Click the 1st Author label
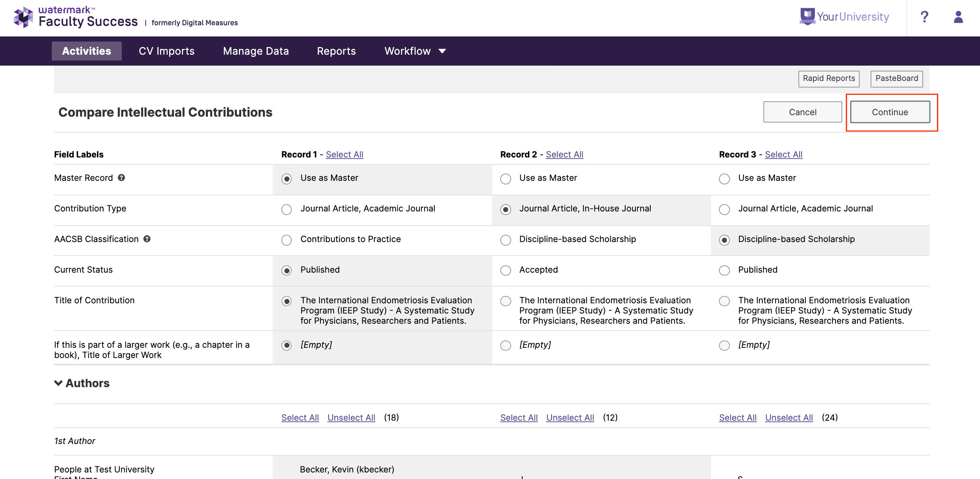Screen dimensions: 980x479 [75, 441]
